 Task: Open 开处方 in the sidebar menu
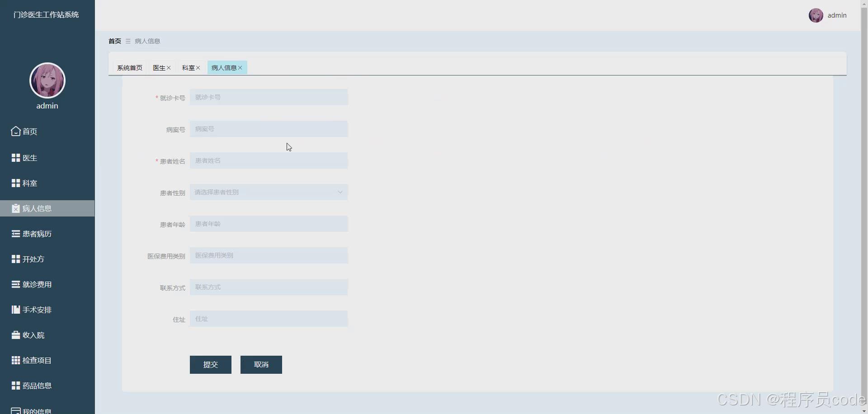pyautogui.click(x=47, y=259)
